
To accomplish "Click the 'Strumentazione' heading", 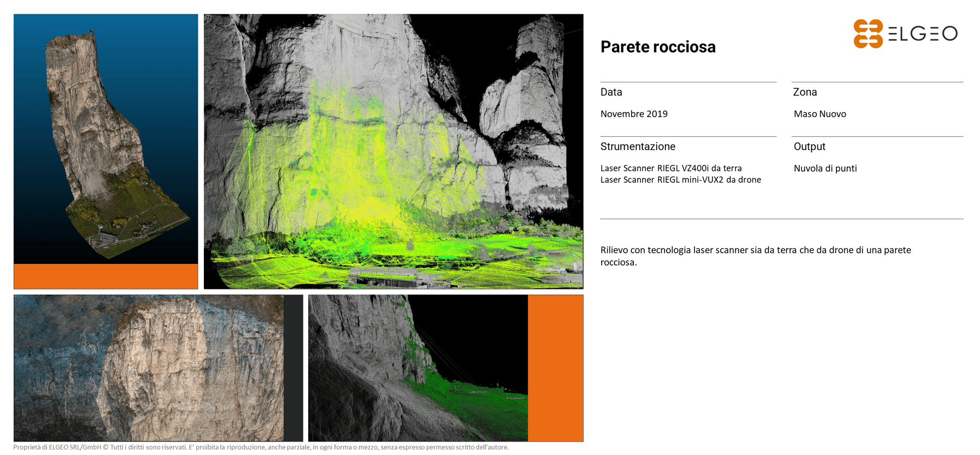I will 637,146.
